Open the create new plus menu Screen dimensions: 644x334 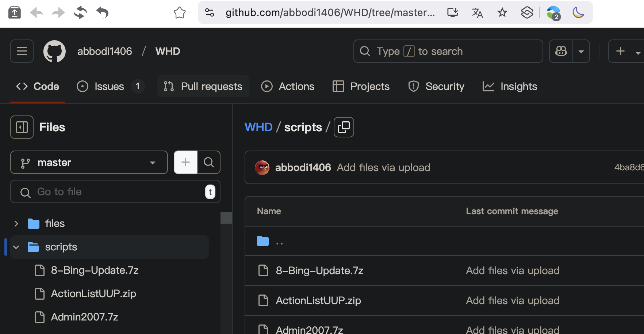[x=626, y=51]
